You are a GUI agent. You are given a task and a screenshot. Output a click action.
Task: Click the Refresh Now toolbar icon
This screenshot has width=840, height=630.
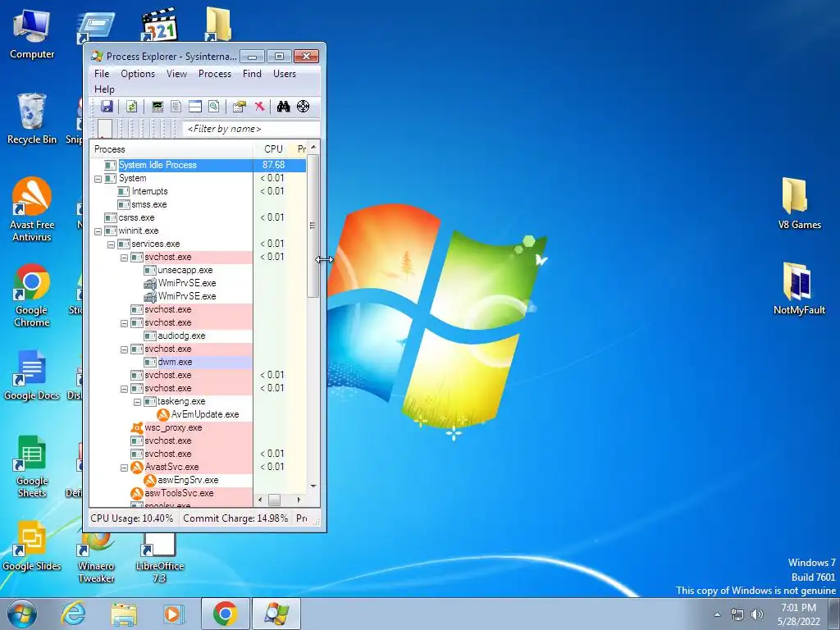pos(131,106)
